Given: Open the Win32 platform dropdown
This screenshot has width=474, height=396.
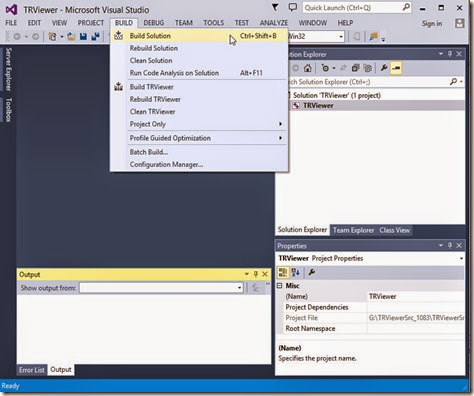Looking at the screenshot, I should tap(315, 36).
